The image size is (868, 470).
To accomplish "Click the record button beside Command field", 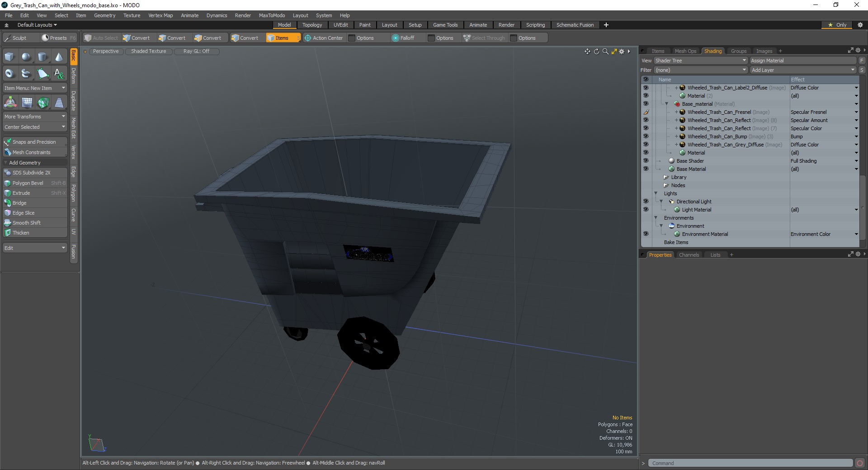I will 860,463.
